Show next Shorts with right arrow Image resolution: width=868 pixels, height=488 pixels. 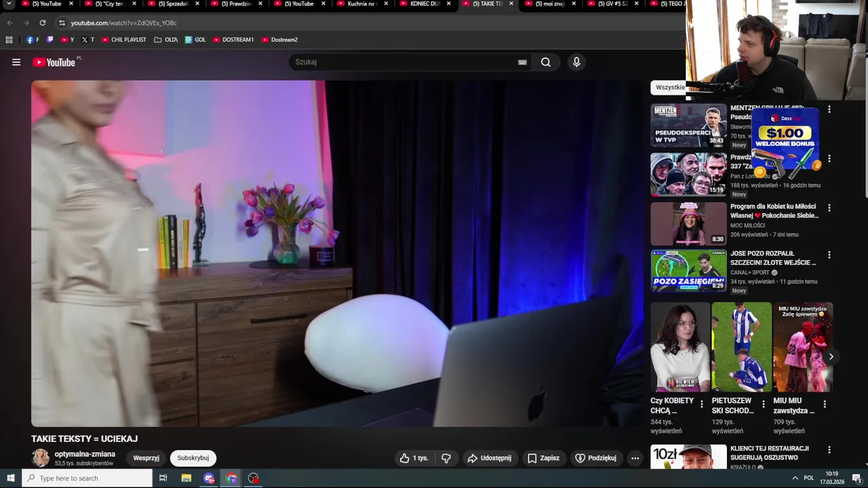click(x=831, y=357)
